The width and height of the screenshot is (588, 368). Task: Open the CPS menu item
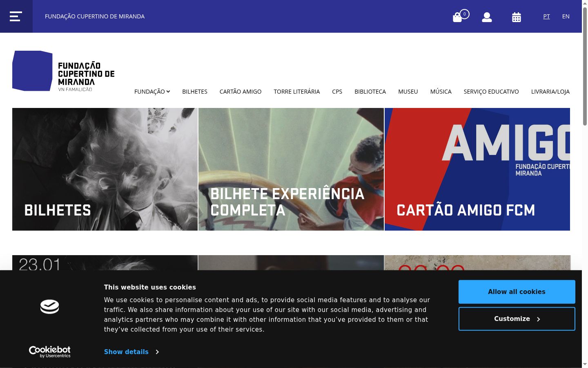[x=337, y=92]
